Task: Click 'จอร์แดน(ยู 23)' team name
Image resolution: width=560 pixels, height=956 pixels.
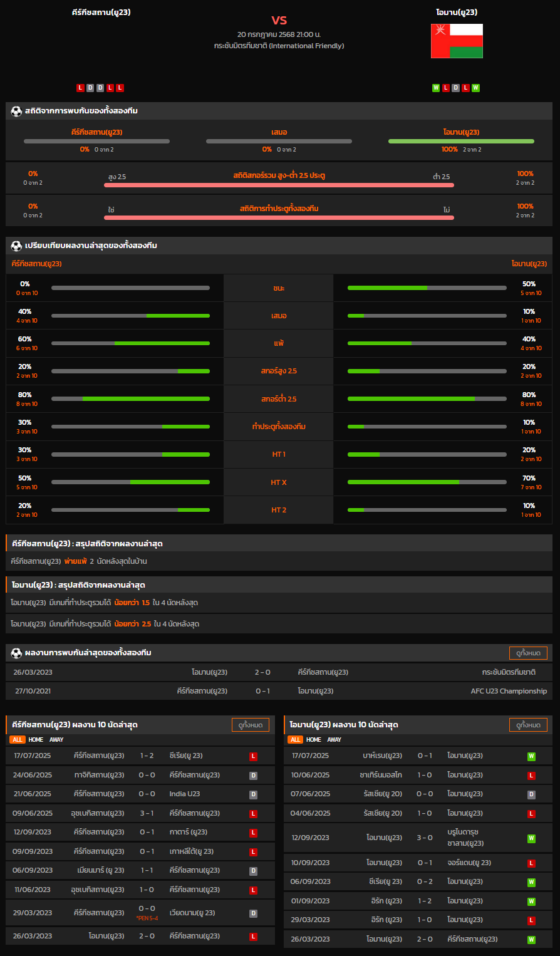Action: coord(469,863)
